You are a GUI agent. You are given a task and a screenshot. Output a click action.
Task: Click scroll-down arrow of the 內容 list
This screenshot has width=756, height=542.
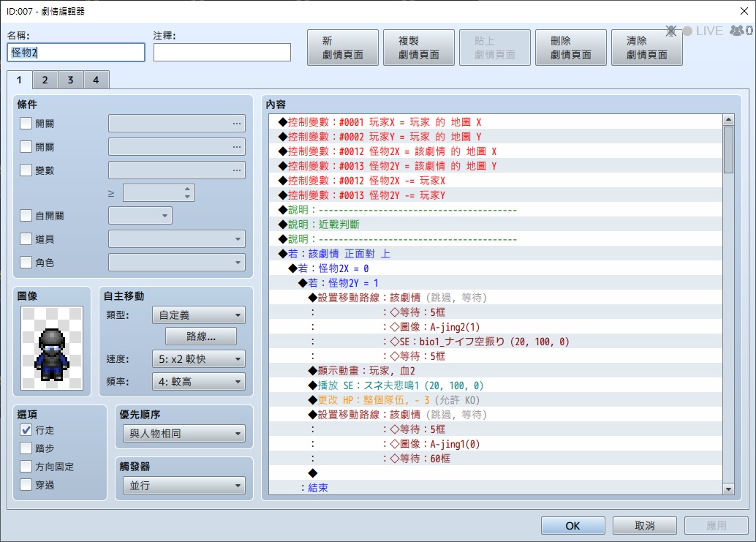[728, 489]
